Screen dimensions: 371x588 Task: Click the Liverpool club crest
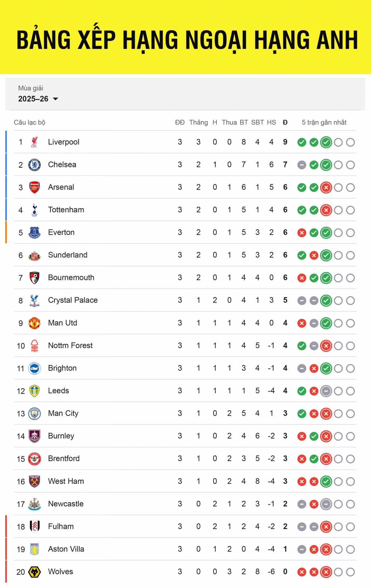pos(34,142)
